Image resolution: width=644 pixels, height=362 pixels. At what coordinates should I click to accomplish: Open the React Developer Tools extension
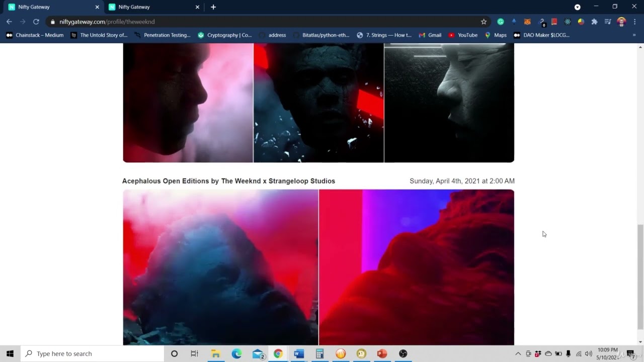click(568, 22)
